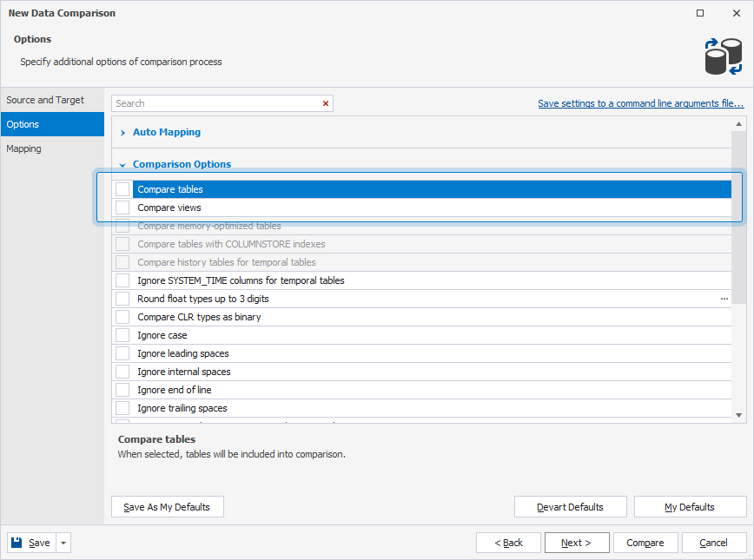Check Ignore SYSTEM_TIME columns for temporal tables
The height and width of the screenshot is (560, 754).
tap(122, 280)
